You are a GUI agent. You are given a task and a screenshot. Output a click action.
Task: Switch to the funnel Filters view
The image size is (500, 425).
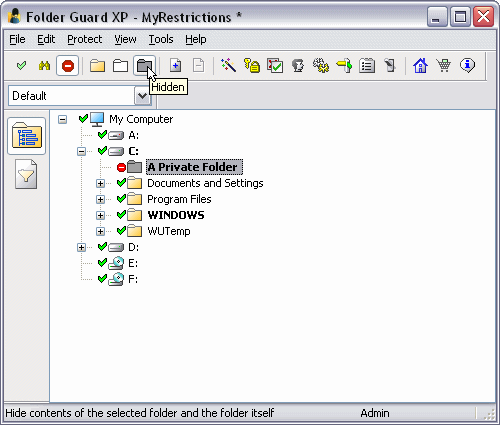(x=26, y=174)
